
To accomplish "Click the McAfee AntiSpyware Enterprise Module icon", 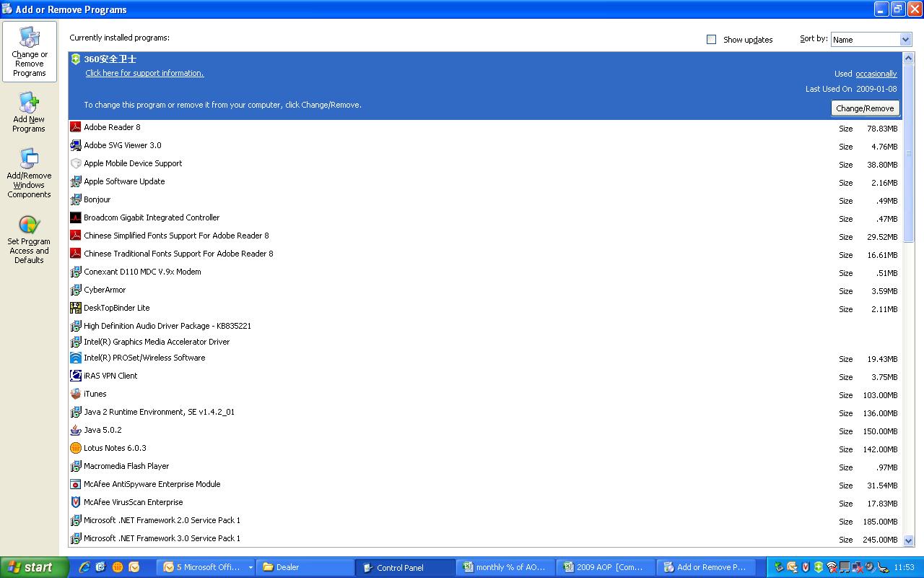I will point(76,484).
